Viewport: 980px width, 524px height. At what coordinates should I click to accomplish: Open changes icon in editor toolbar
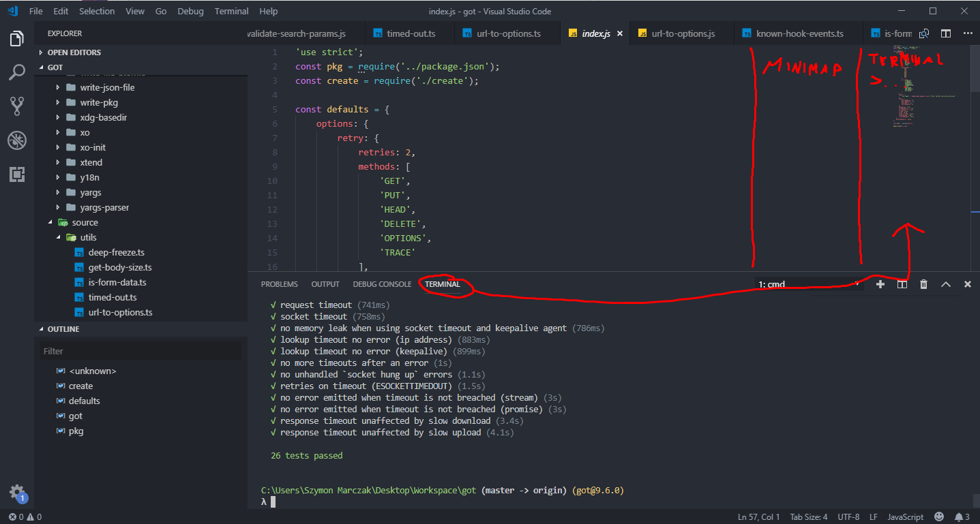click(x=924, y=33)
